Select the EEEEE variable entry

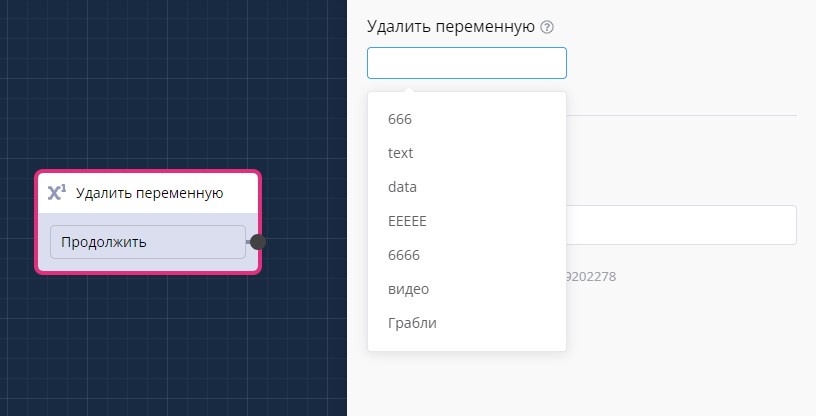coord(407,221)
